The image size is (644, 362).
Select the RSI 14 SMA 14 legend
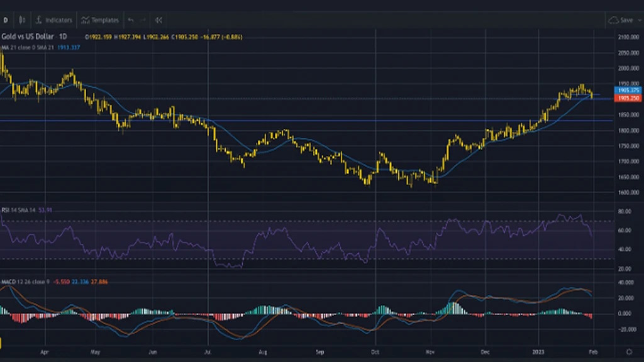tap(19, 210)
